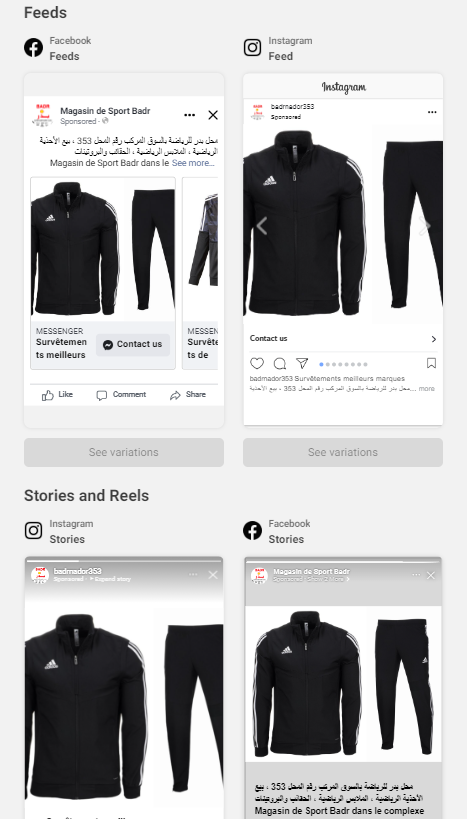Click See variations under Instagram Feed
The image size is (467, 819).
coord(343,452)
